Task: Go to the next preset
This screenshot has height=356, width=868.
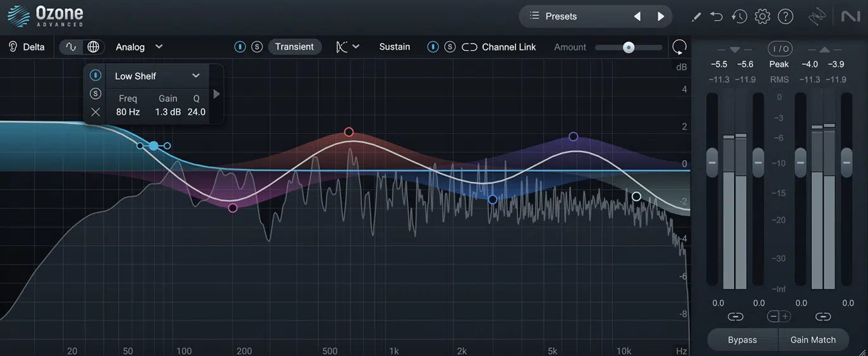Action: tap(661, 16)
